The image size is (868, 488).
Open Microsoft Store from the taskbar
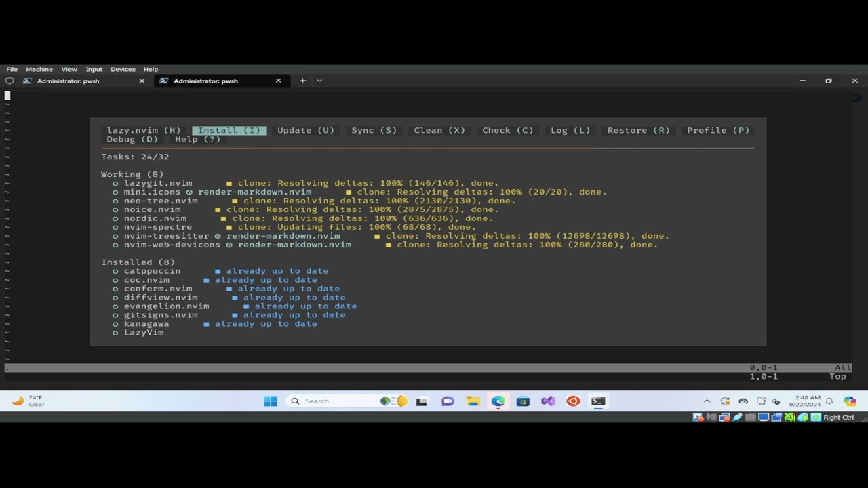tap(523, 401)
